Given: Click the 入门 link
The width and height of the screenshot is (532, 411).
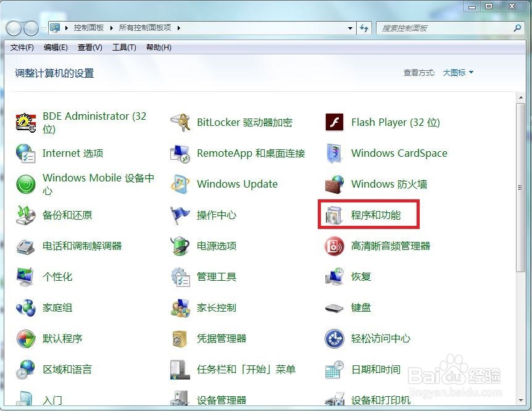Looking at the screenshot, I should (x=52, y=400).
